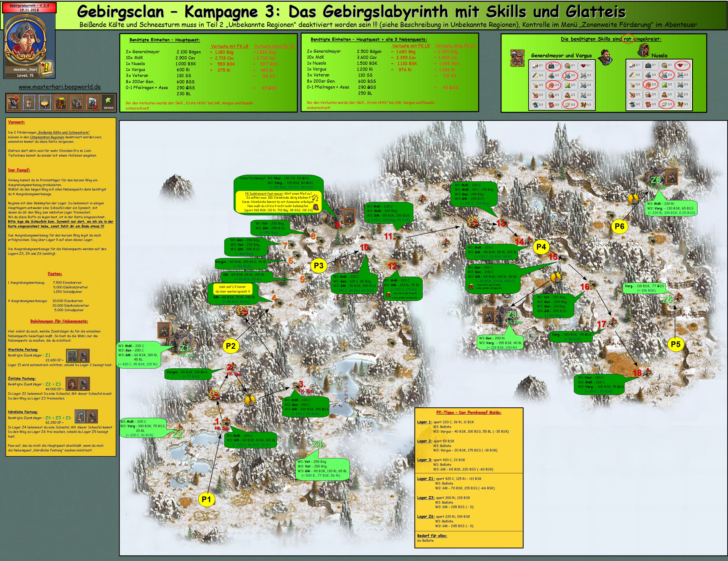
Task: Click the pestle cup buff item icon
Action: [29, 102]
